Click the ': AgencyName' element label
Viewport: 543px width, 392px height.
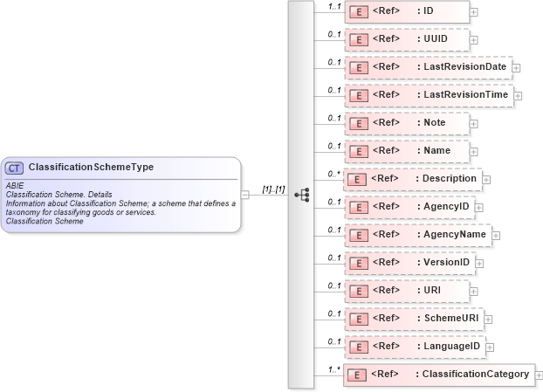(x=452, y=235)
